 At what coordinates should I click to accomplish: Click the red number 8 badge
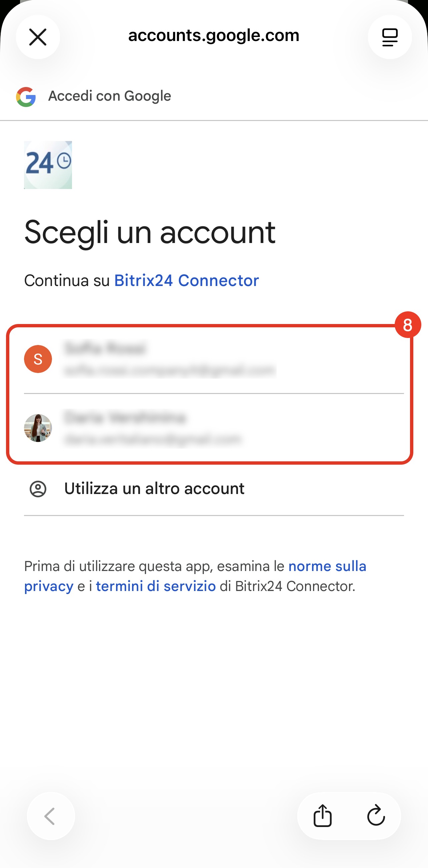407,325
